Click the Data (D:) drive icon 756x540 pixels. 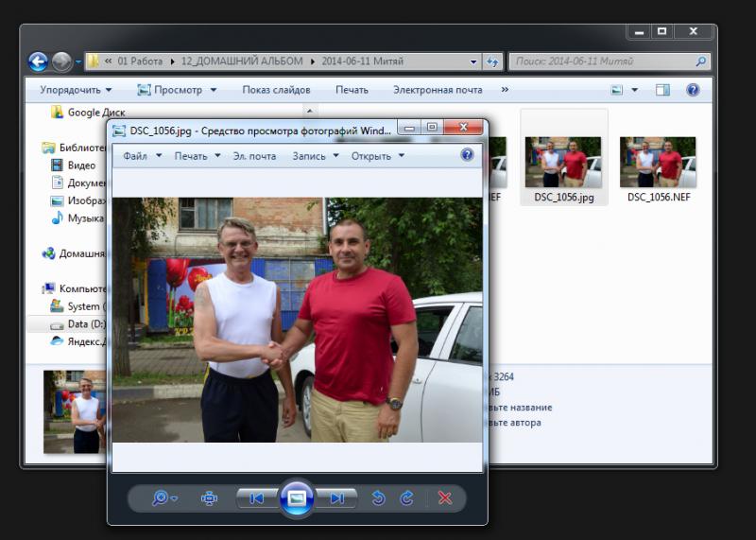coord(57,324)
